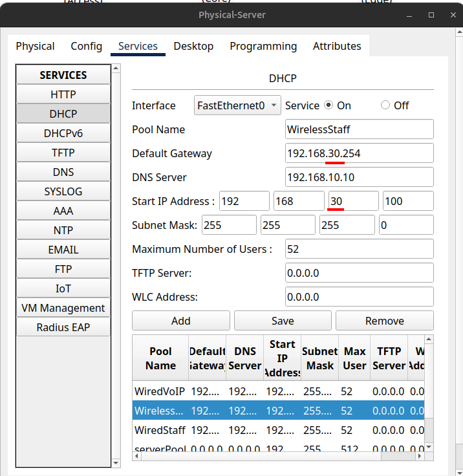Open the TFTP service
Image resolution: width=463 pixels, height=476 pixels.
[x=63, y=153]
